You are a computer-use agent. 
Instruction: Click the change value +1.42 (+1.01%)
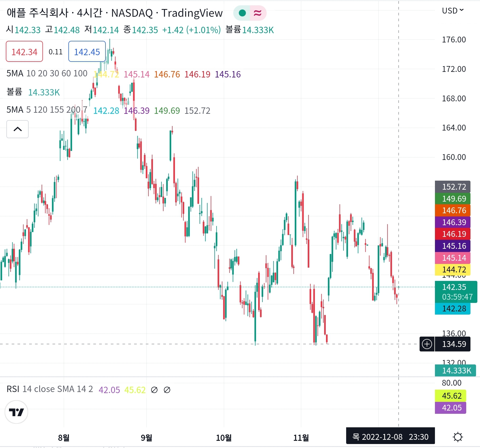pos(191,30)
